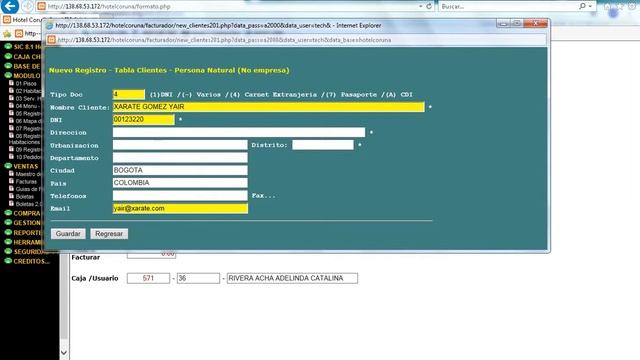Open 06 Mapa item in sidebar
Viewport: 640px width, 360px height.
[x=28, y=121]
